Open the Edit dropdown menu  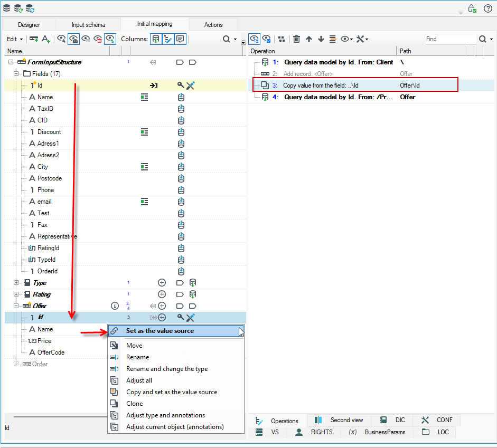pos(15,39)
